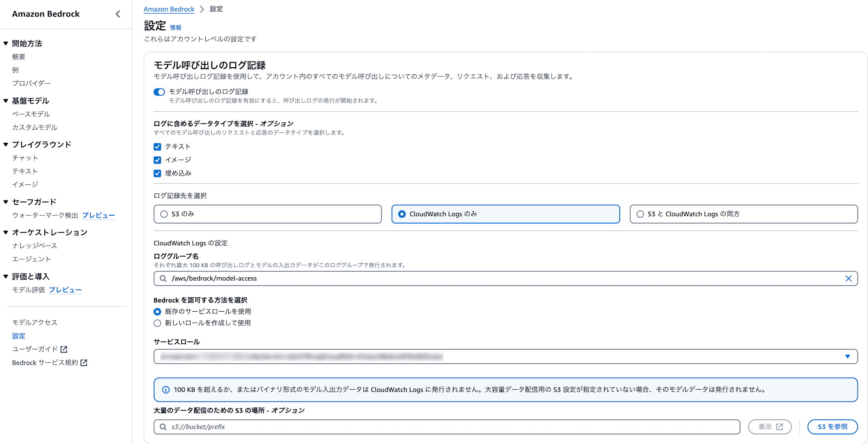Viewport: 868px width, 444px height.
Task: Open モデル評価 in the sidebar
Action: pos(29,290)
